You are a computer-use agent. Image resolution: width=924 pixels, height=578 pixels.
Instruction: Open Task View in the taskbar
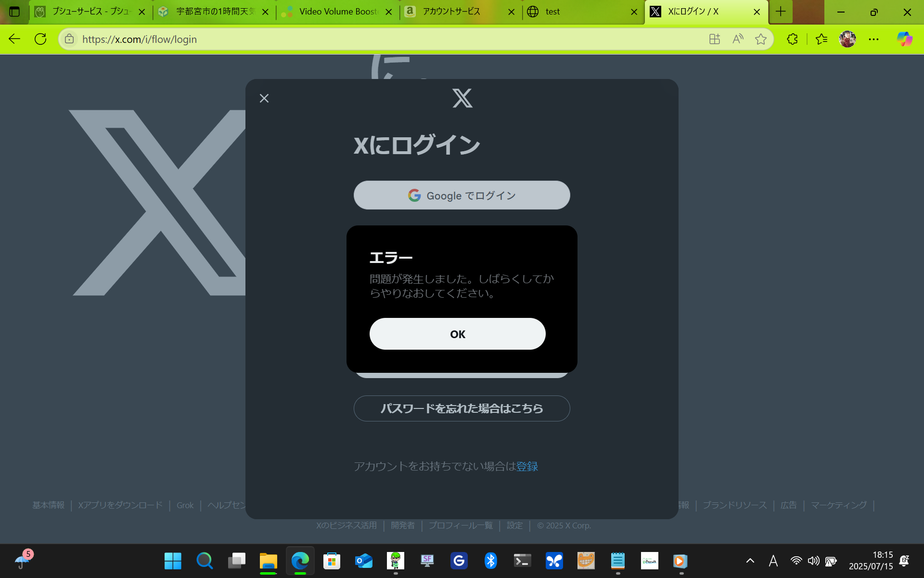pos(236,561)
